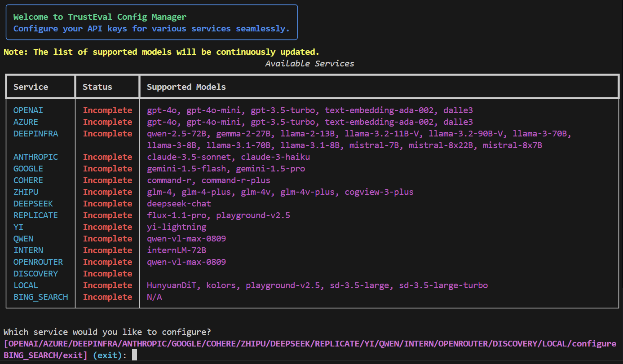Click the Incomplete status for BING_SEARCH
This screenshot has width=623, height=364.
[107, 297]
